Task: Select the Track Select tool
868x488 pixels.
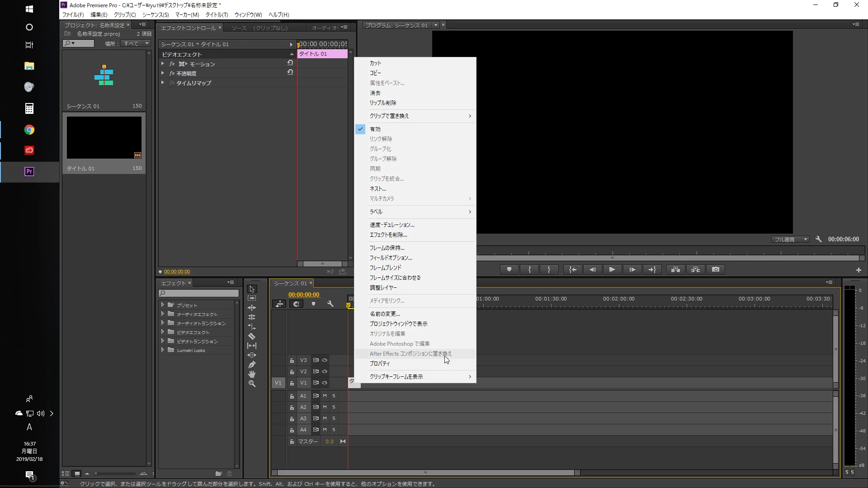Action: [x=252, y=298]
